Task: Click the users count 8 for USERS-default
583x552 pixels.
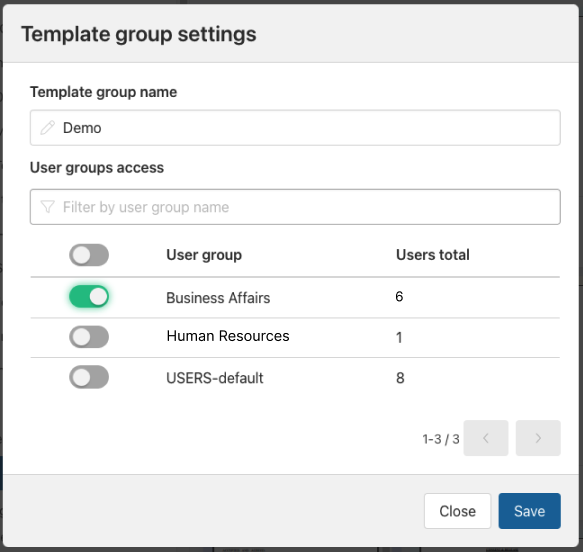Action: coord(400,378)
